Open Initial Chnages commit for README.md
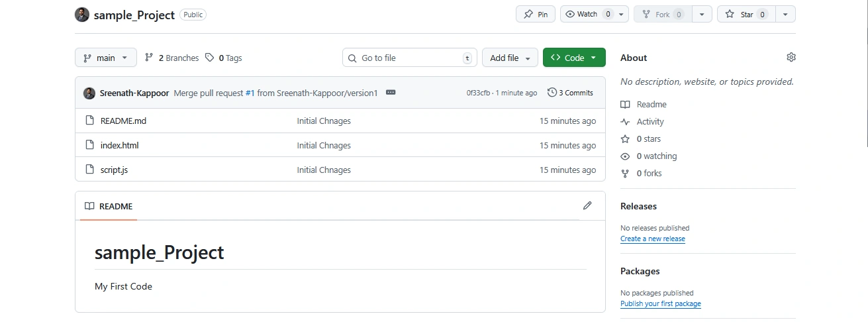Screen dimensions: 868x322 [324, 121]
